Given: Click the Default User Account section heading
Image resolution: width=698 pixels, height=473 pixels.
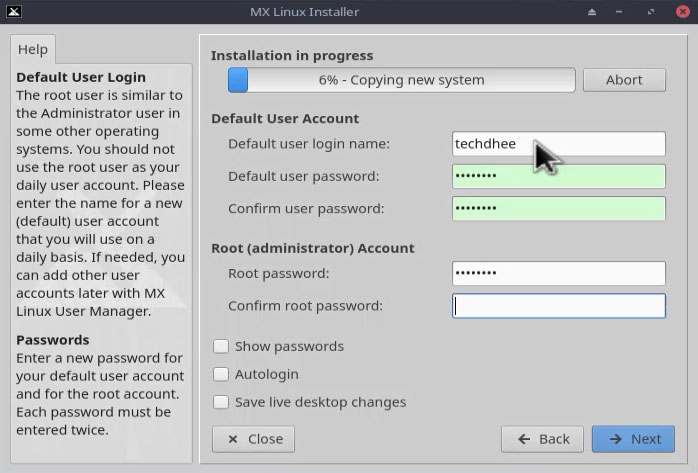Looking at the screenshot, I should (285, 119).
